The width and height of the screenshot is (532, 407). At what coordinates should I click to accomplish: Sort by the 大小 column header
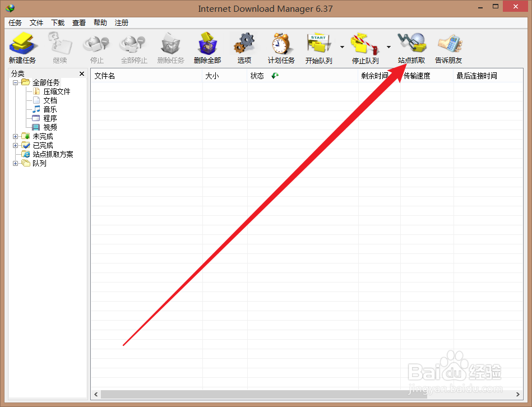[225, 76]
